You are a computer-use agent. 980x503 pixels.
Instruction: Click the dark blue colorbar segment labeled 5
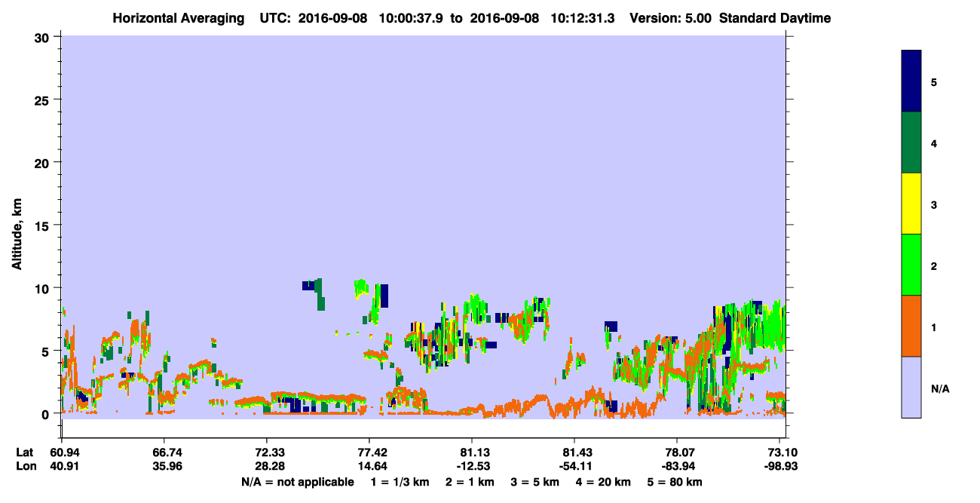click(911, 81)
